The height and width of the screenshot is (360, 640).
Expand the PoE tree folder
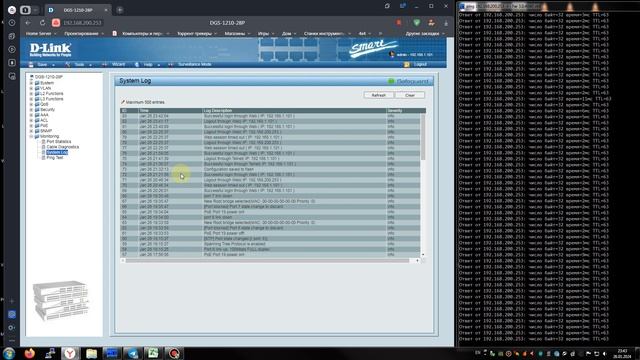(x=31, y=126)
